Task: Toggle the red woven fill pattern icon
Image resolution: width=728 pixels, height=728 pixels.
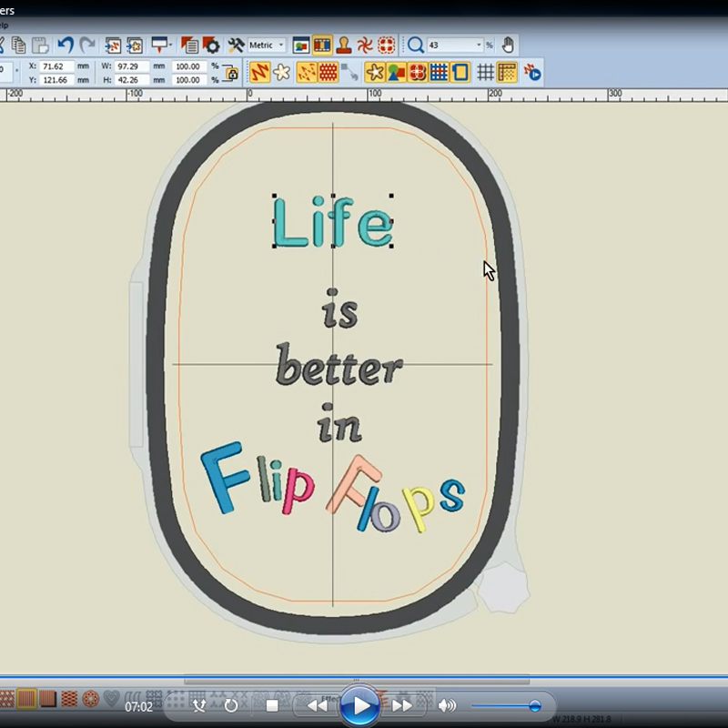Action: click(328, 73)
